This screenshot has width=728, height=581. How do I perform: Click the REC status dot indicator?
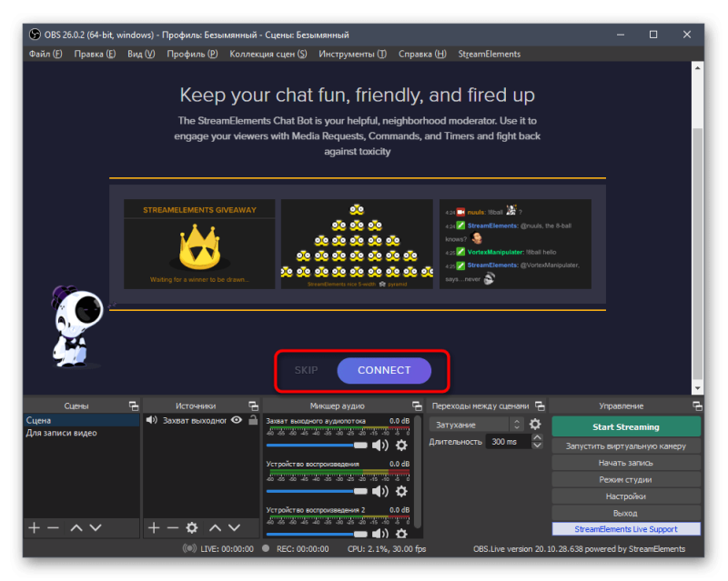point(266,548)
